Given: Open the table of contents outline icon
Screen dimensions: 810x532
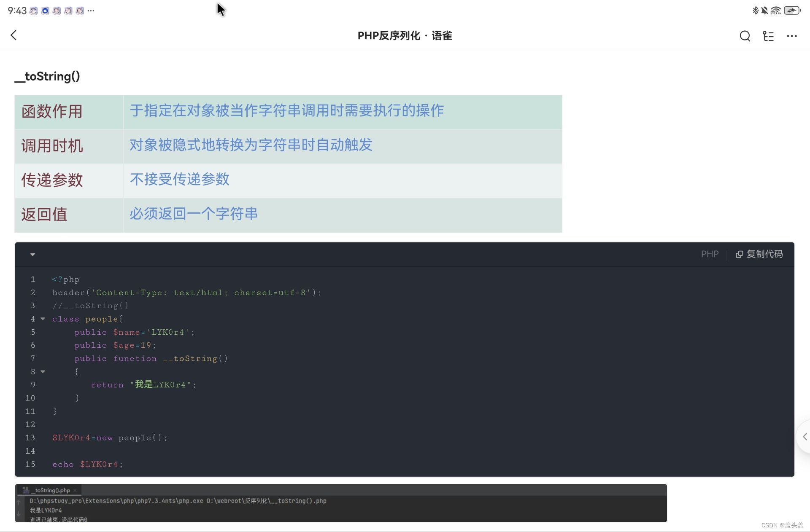Looking at the screenshot, I should [x=768, y=36].
